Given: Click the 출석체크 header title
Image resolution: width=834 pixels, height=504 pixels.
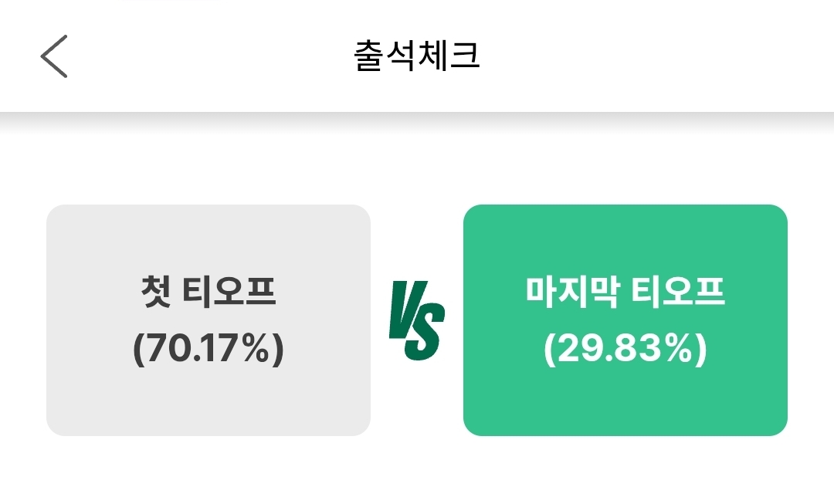Looking at the screenshot, I should (x=417, y=57).
